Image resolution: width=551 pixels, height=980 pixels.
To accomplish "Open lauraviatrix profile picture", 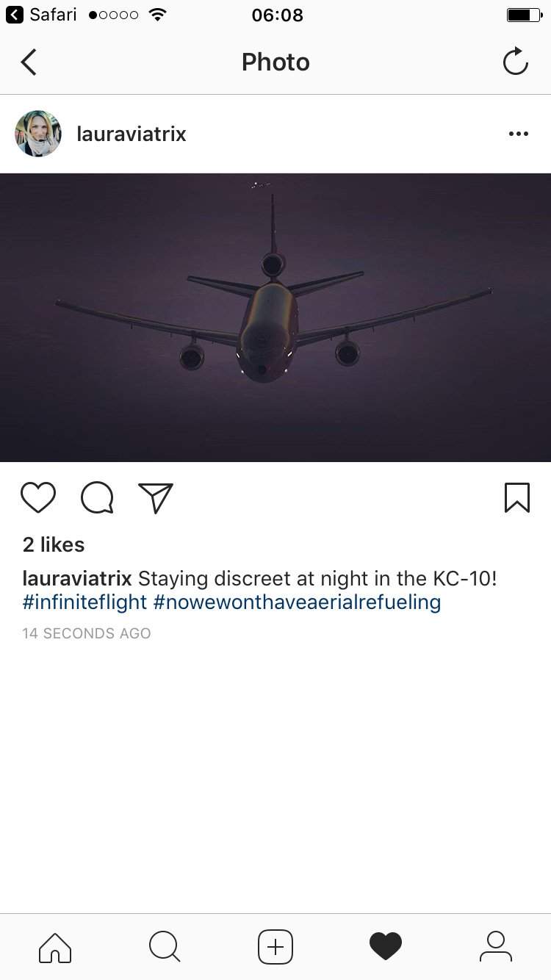I will [x=38, y=134].
